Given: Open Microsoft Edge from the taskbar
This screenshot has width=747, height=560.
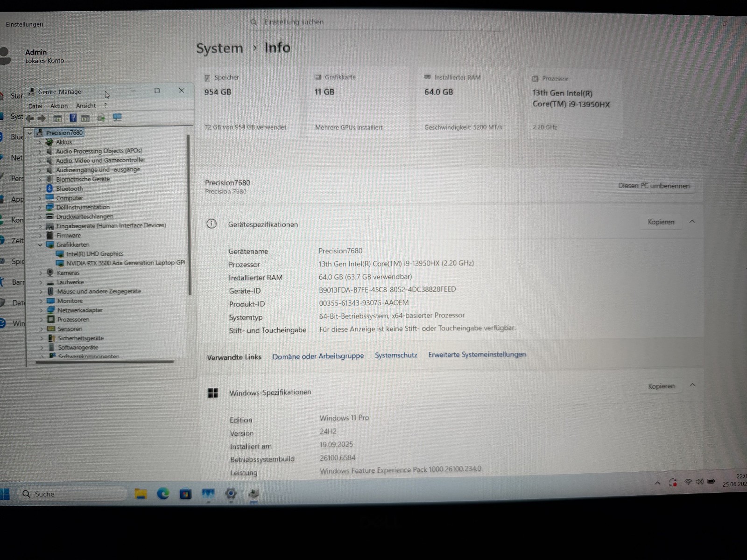Looking at the screenshot, I should click(x=163, y=493).
